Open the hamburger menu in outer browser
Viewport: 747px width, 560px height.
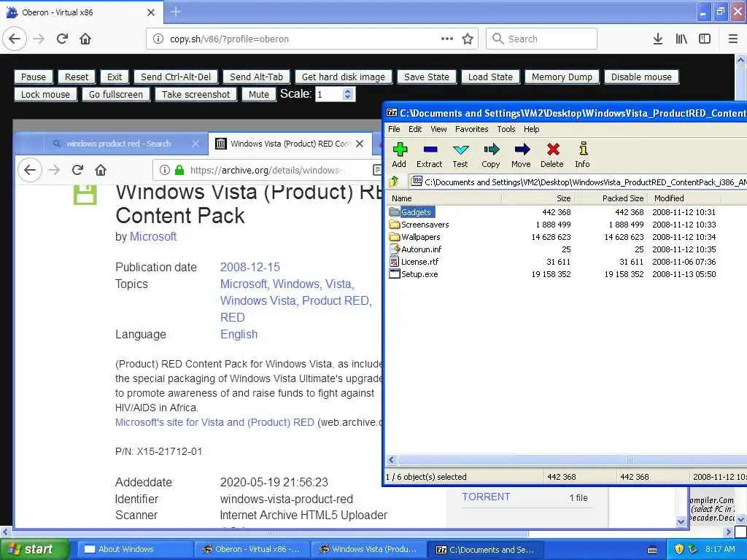732,39
